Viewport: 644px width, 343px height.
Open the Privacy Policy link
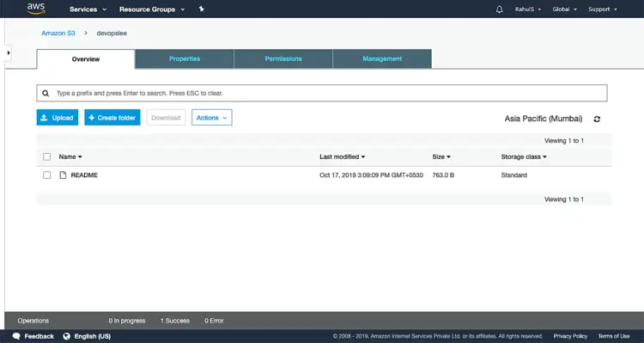[x=570, y=336]
